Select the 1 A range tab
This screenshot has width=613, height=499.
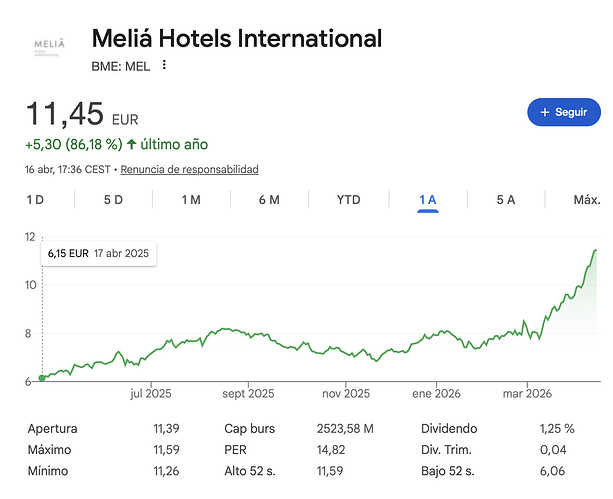(428, 200)
